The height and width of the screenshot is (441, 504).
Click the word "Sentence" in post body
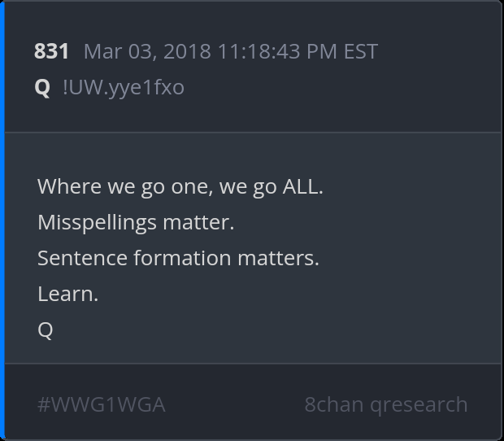pos(82,258)
